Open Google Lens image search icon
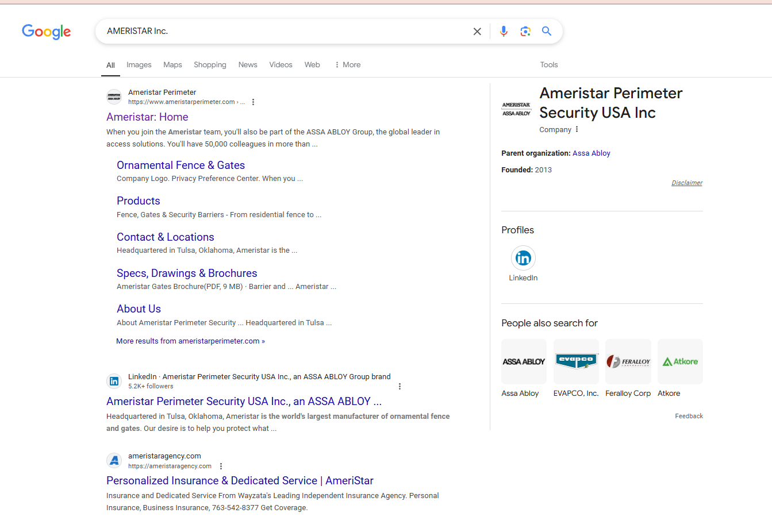772x532 pixels. point(525,31)
